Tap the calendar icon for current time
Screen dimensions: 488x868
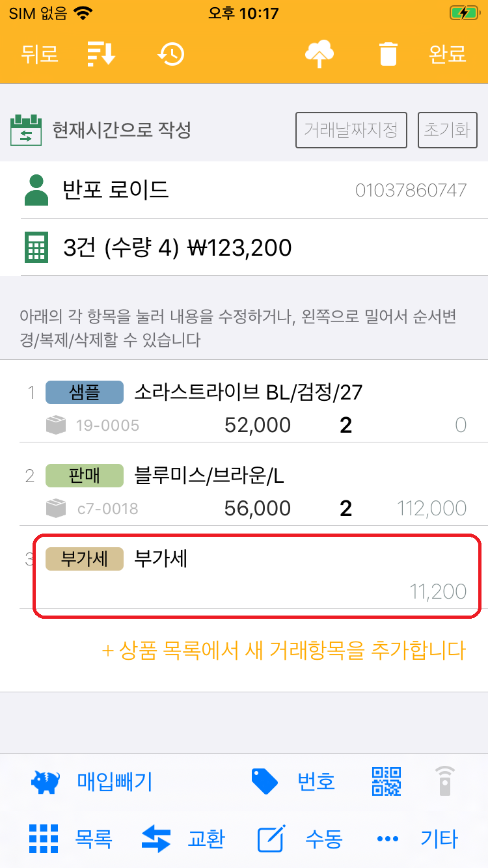click(26, 130)
